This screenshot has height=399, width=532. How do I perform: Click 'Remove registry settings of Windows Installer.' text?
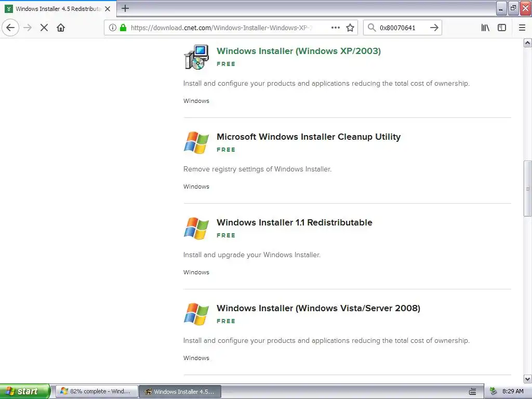(257, 169)
